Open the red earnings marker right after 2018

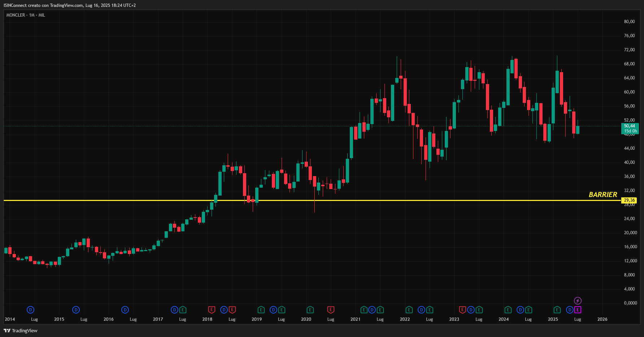(212, 310)
